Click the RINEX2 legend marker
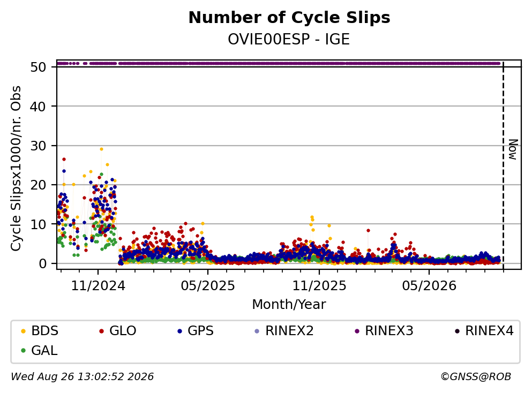The height and width of the screenshot is (393, 532). pos(257,331)
